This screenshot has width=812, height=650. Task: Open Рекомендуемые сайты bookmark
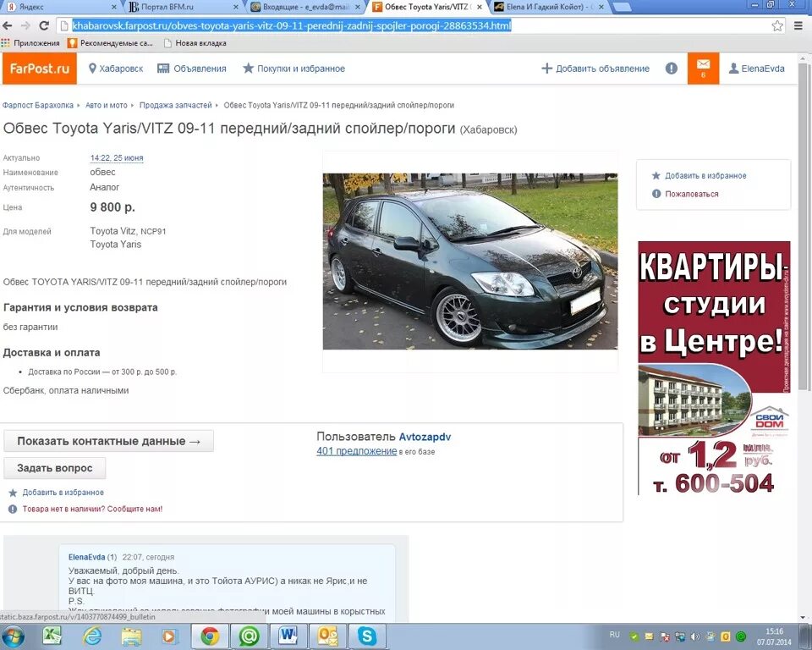pos(110,43)
